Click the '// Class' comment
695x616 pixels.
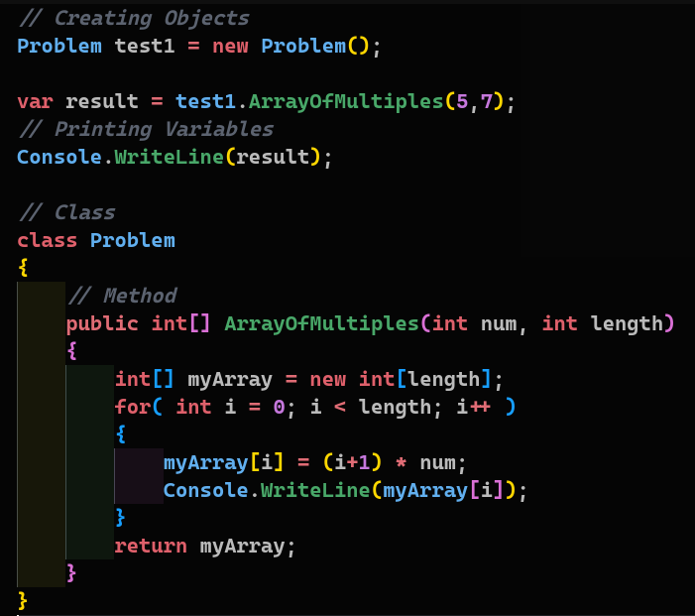pos(67,212)
